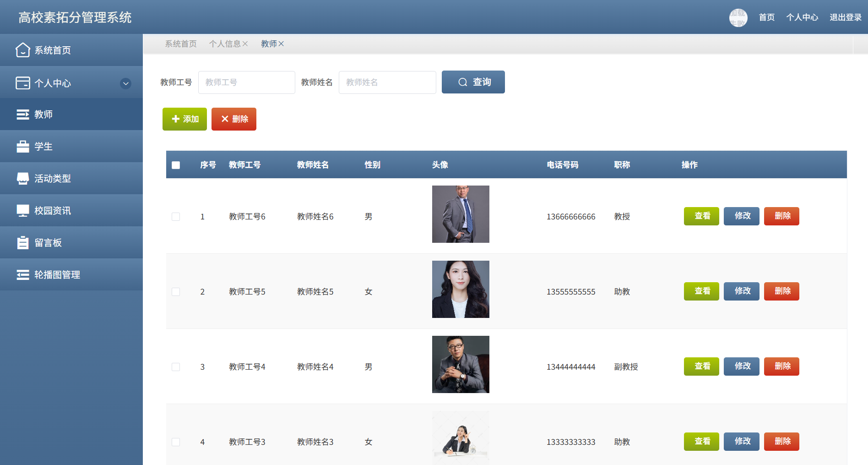Image resolution: width=868 pixels, height=465 pixels.
Task: Click phone number 13333333333
Action: click(571, 442)
